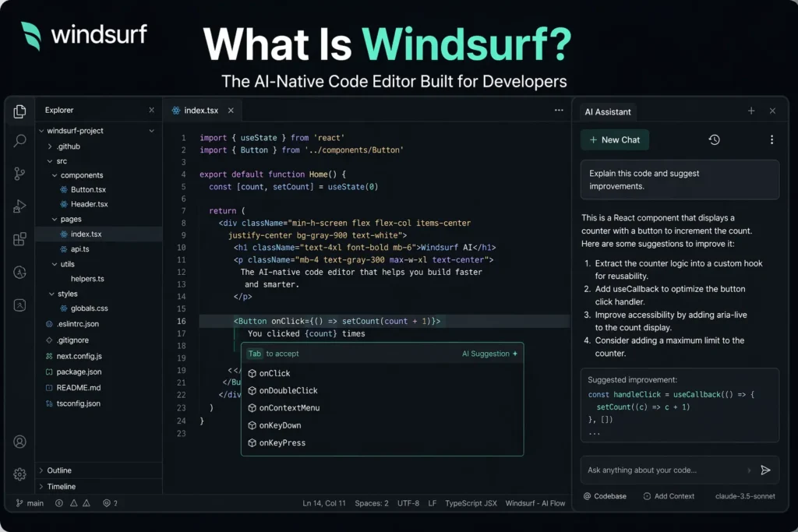Send the message with the arrow icon

pyautogui.click(x=765, y=470)
